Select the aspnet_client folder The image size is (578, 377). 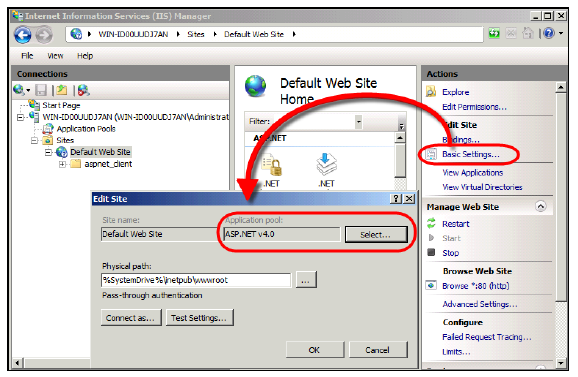point(108,164)
